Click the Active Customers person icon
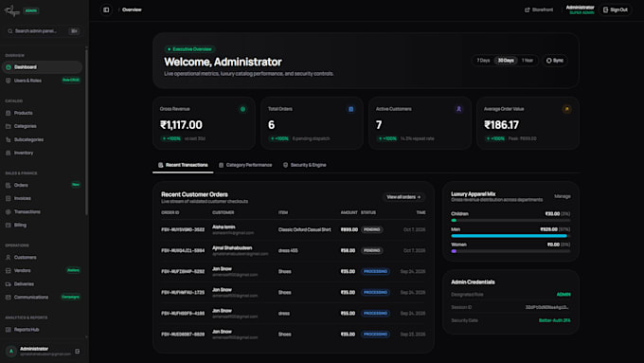This screenshot has height=363, width=644. coord(458,109)
